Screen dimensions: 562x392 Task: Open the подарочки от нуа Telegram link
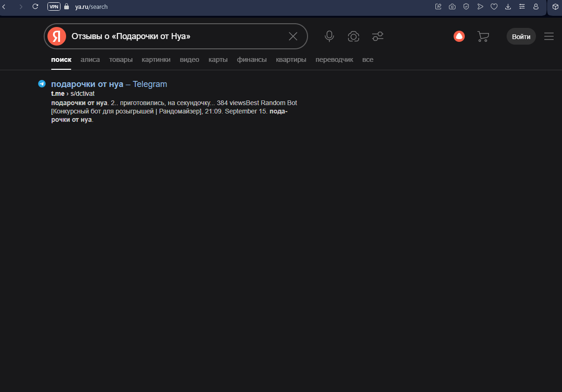[109, 84]
